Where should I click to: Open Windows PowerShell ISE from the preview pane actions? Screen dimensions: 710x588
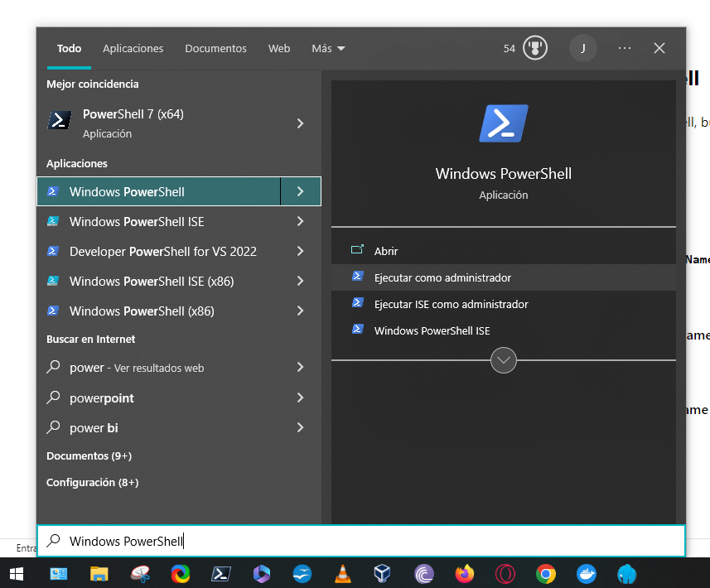point(504,331)
